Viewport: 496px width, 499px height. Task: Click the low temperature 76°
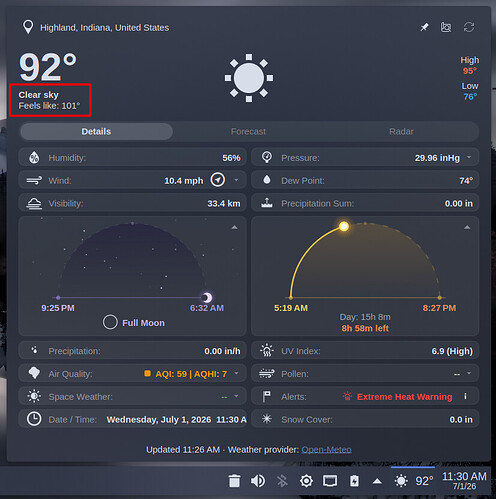click(470, 97)
